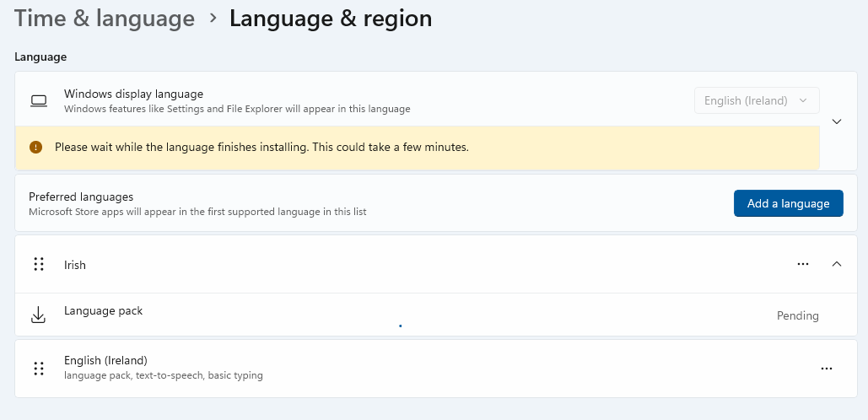This screenshot has width=868, height=420.
Task: Go back to Time & language breadcrumb
Action: [x=104, y=19]
